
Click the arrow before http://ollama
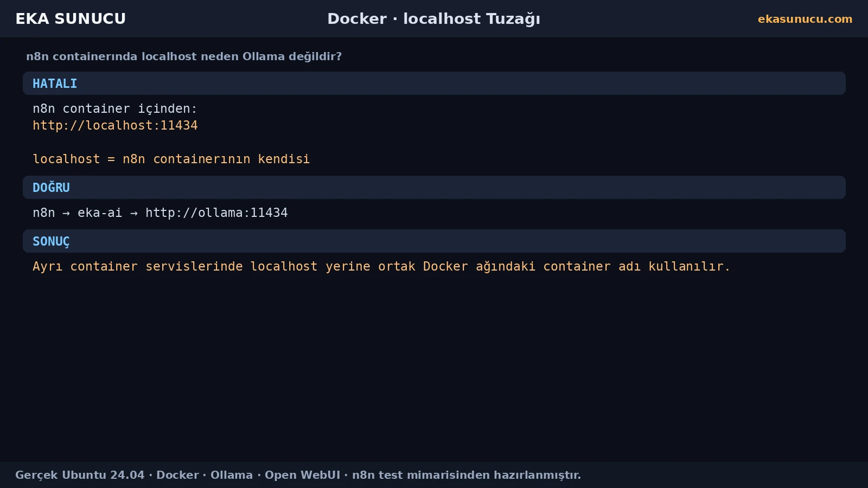(x=134, y=213)
